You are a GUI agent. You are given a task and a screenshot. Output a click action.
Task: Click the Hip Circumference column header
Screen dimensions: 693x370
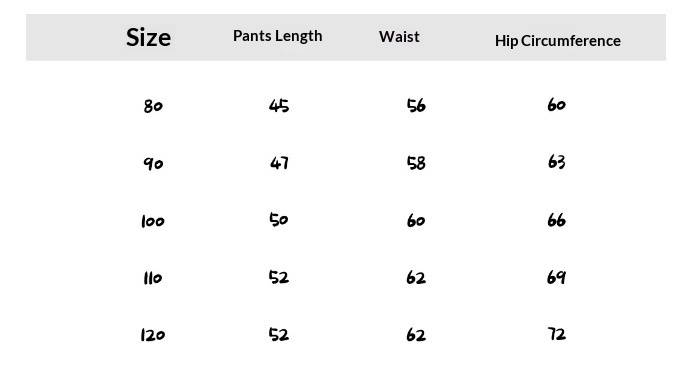[558, 41]
